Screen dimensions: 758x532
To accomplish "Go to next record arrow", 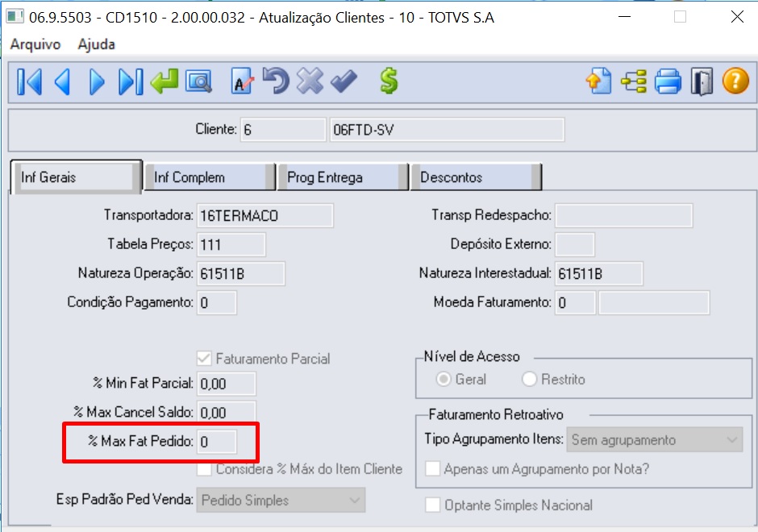I will coord(97,81).
